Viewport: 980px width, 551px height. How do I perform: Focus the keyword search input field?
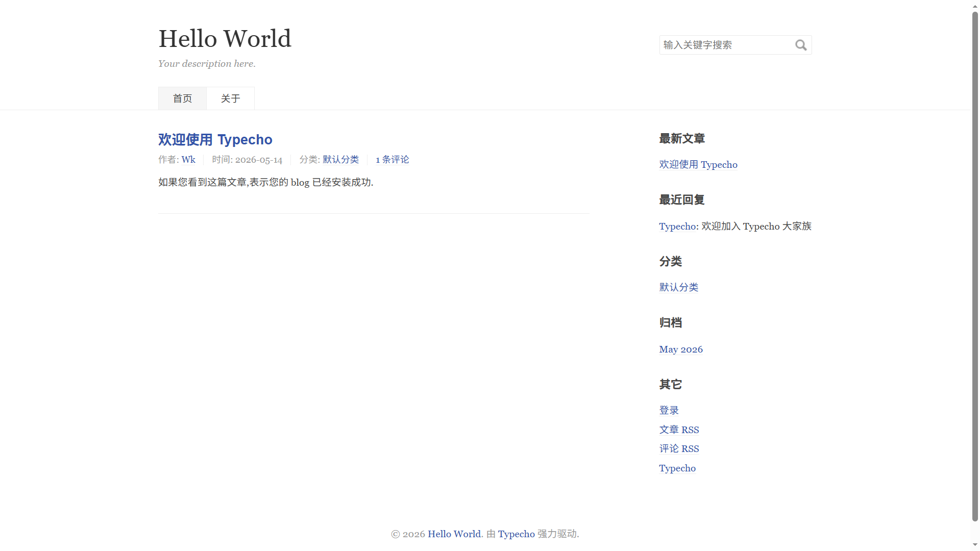click(x=735, y=45)
